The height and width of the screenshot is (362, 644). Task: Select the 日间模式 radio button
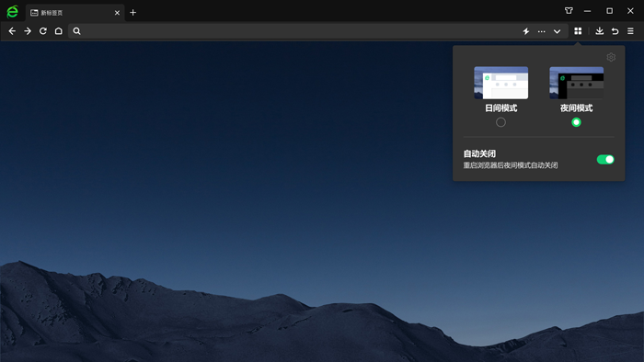[x=500, y=122]
